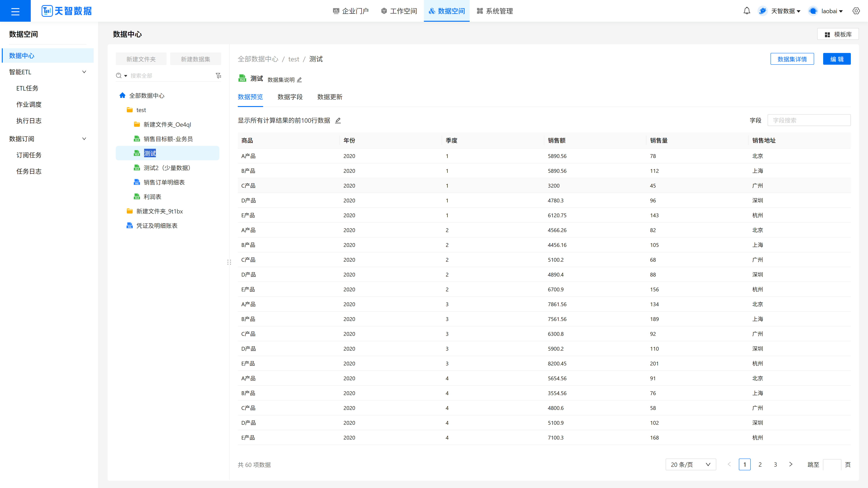This screenshot has height=488, width=868.
Task: Collapse the 数据订阅 sidebar section
Action: click(x=84, y=138)
